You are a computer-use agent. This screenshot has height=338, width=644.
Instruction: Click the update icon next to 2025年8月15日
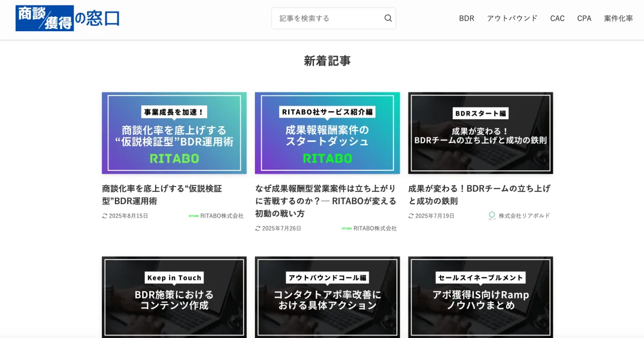pyautogui.click(x=105, y=216)
